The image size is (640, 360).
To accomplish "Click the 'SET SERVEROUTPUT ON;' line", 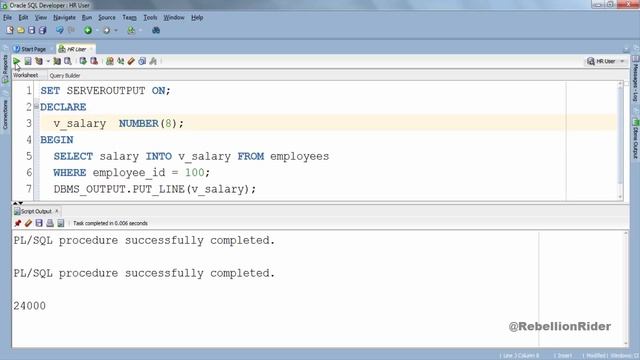I will click(x=105, y=91).
